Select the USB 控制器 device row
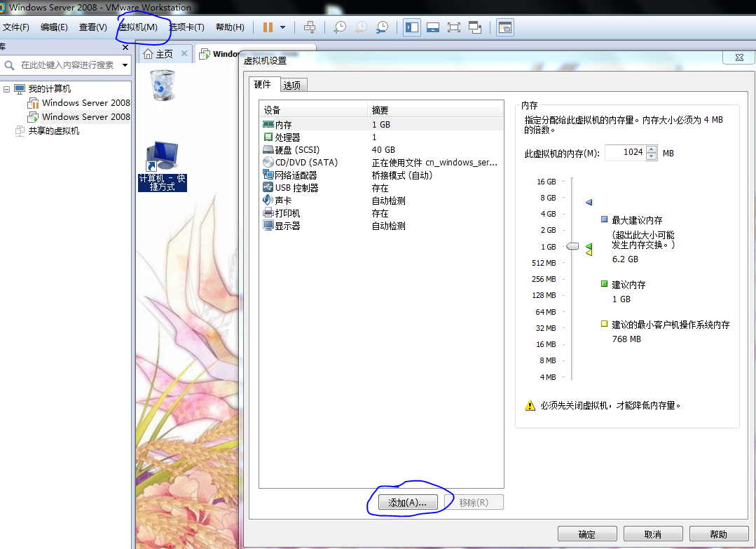 click(x=381, y=188)
